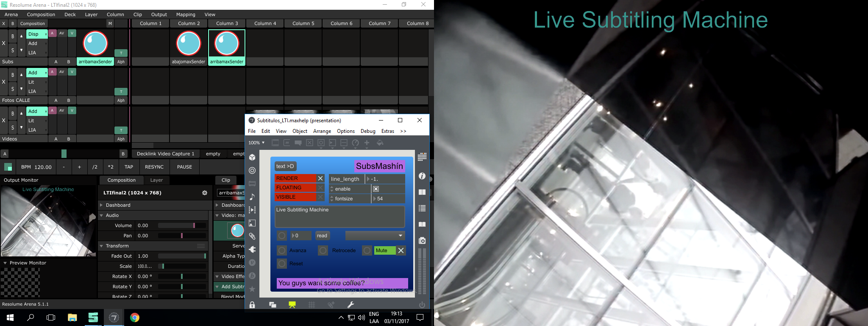Open File Explorer from the taskbar

pos(72,318)
